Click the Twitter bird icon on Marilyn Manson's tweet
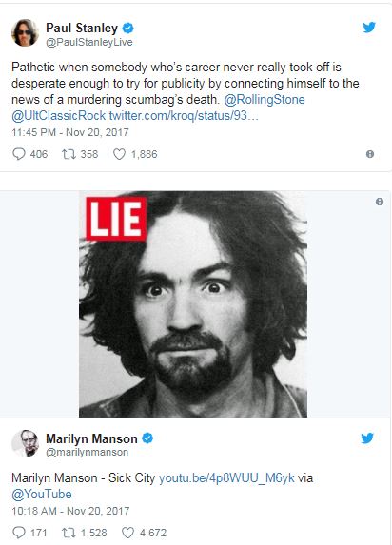 point(367,438)
